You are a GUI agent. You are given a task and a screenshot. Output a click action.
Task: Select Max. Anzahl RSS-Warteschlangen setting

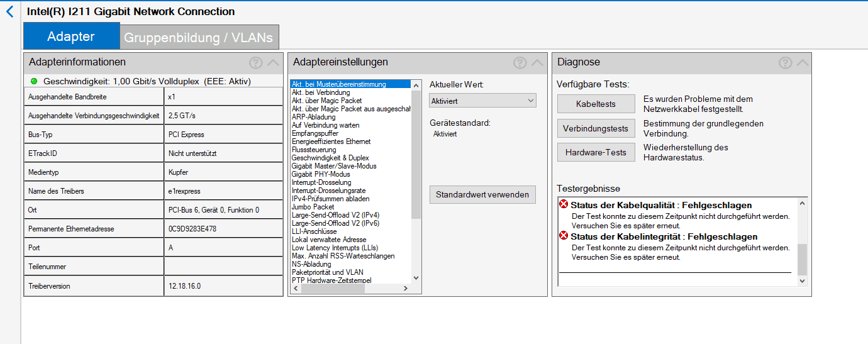(x=350, y=256)
